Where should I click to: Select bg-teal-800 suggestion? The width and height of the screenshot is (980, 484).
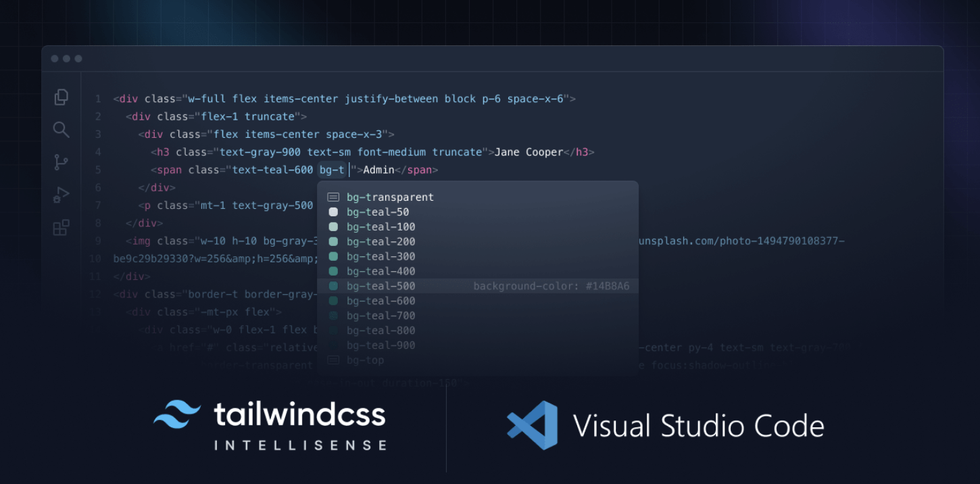[x=478, y=331]
